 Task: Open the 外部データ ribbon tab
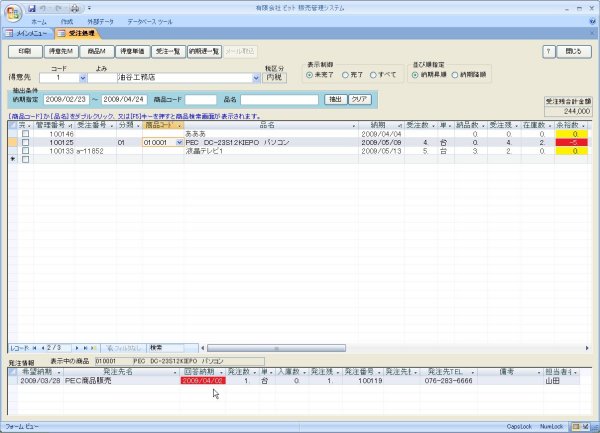[104, 21]
